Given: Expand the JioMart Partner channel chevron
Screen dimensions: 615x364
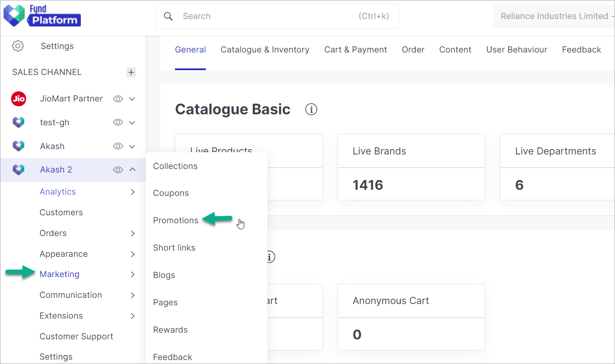Looking at the screenshot, I should tap(132, 99).
